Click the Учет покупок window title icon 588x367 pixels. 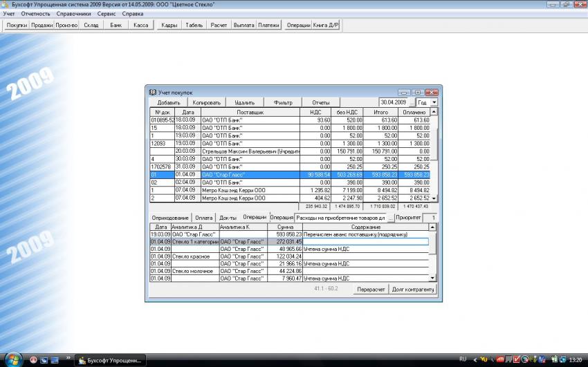153,92
